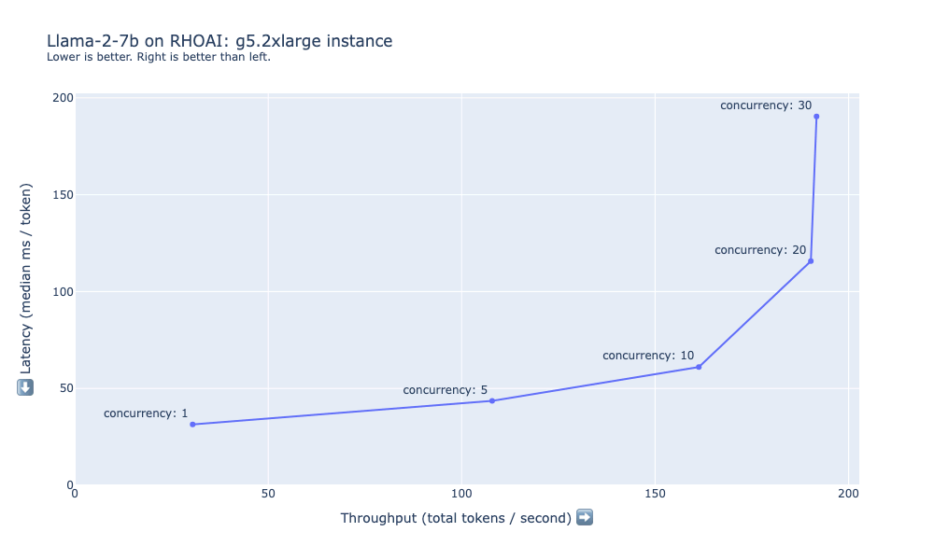This screenshot has height=560, width=934.
Task: Click the "concurrency: 20" text label
Action: point(760,250)
